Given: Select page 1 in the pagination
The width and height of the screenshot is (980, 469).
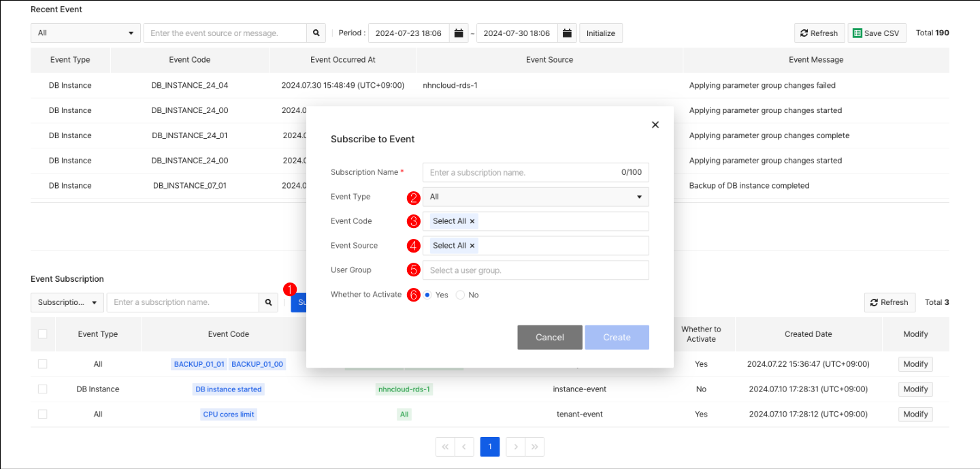Looking at the screenshot, I should [x=490, y=447].
